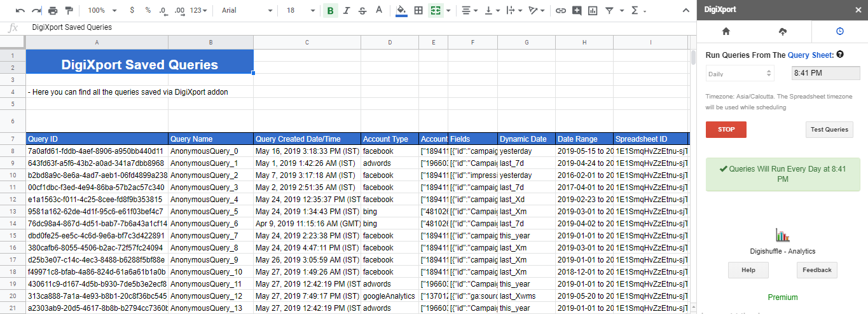Click the help question mark icon by Query Sheet
The width and height of the screenshot is (868, 314).
click(x=840, y=55)
